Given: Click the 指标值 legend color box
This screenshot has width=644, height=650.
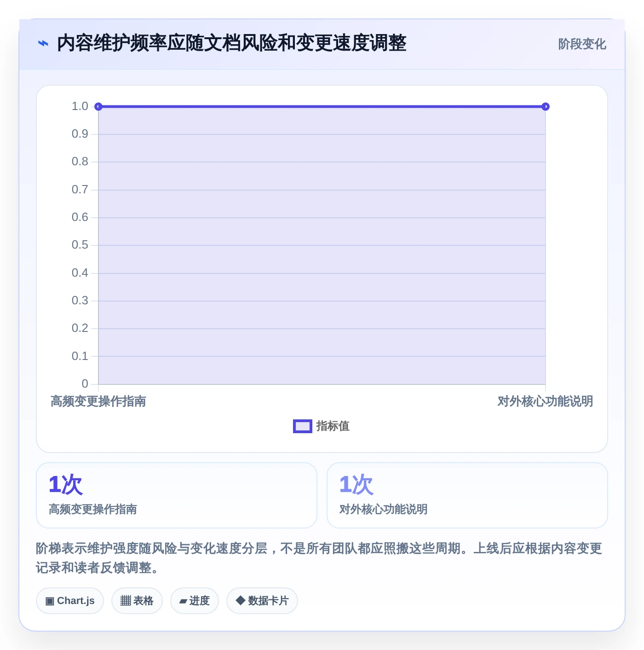Looking at the screenshot, I should [x=303, y=426].
